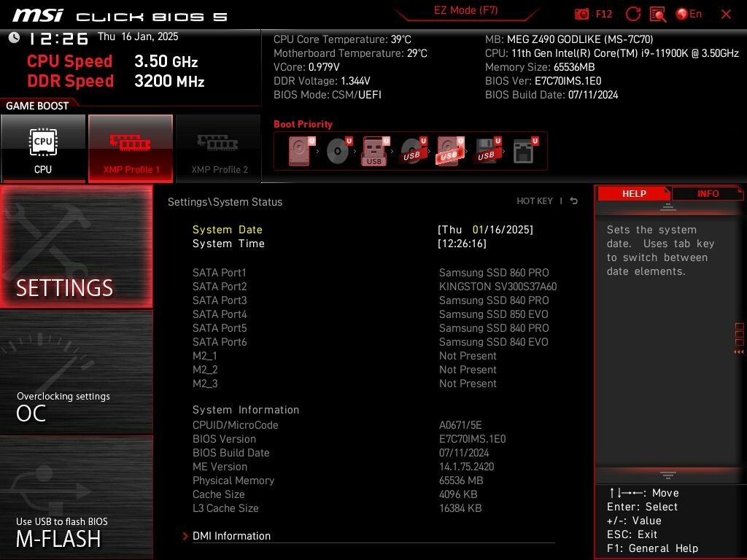Click the SATA Port2 row
The width and height of the screenshot is (747, 560).
(x=374, y=286)
